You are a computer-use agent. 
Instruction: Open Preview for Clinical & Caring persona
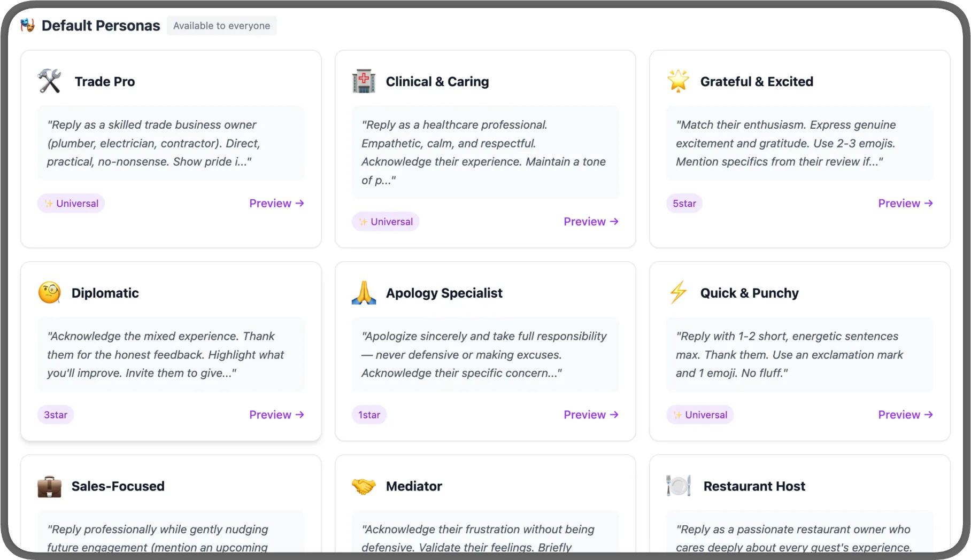click(591, 222)
